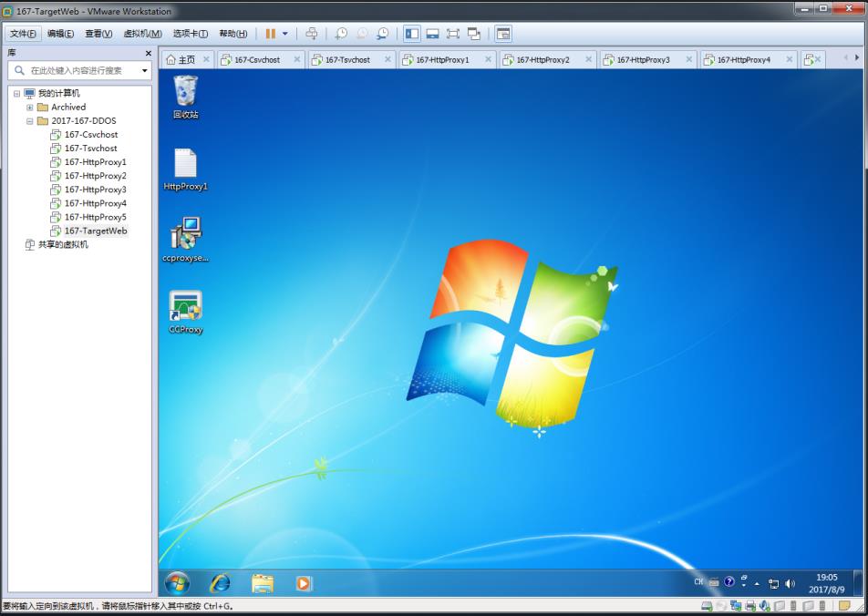Expand the Archived folder in the tree
The image size is (868, 616).
pos(30,108)
